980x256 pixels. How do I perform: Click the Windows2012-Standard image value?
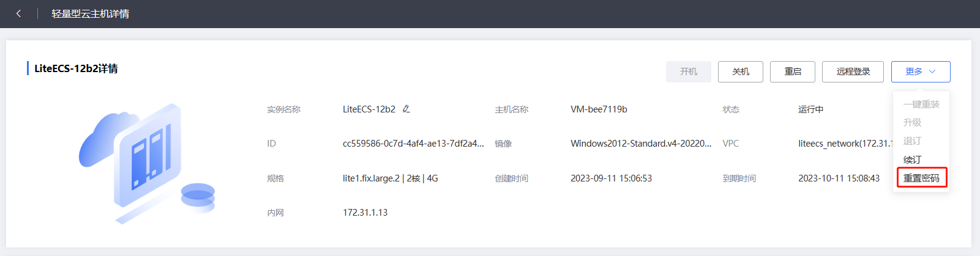pos(640,144)
